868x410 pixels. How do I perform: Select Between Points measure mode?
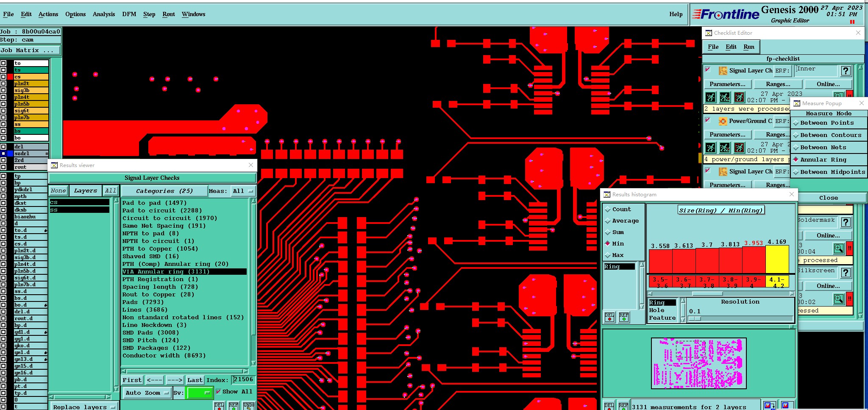829,123
